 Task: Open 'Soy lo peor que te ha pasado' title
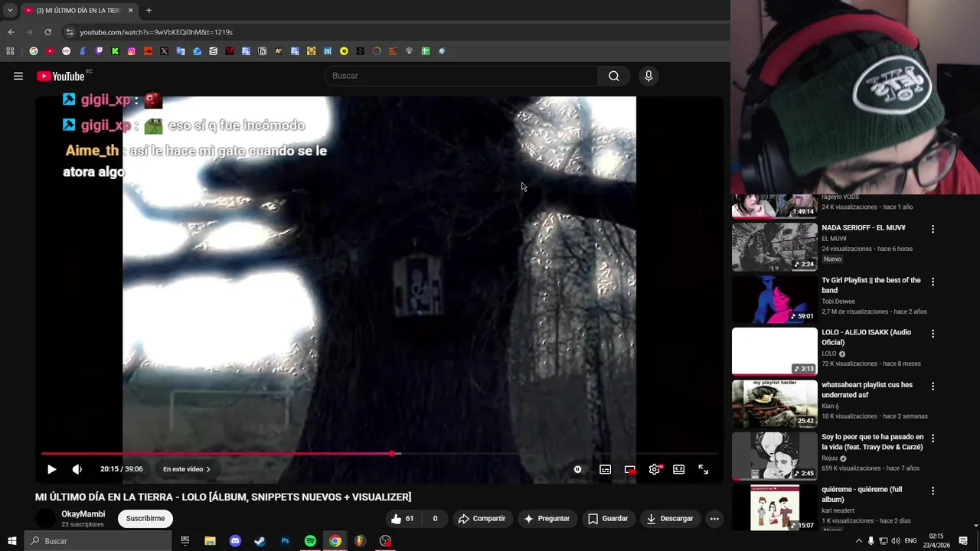873,442
